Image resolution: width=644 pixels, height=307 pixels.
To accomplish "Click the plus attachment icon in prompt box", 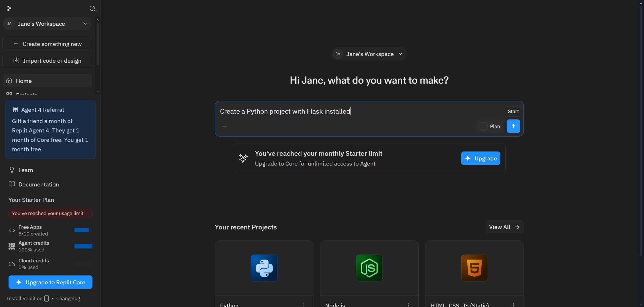I will coord(225,126).
